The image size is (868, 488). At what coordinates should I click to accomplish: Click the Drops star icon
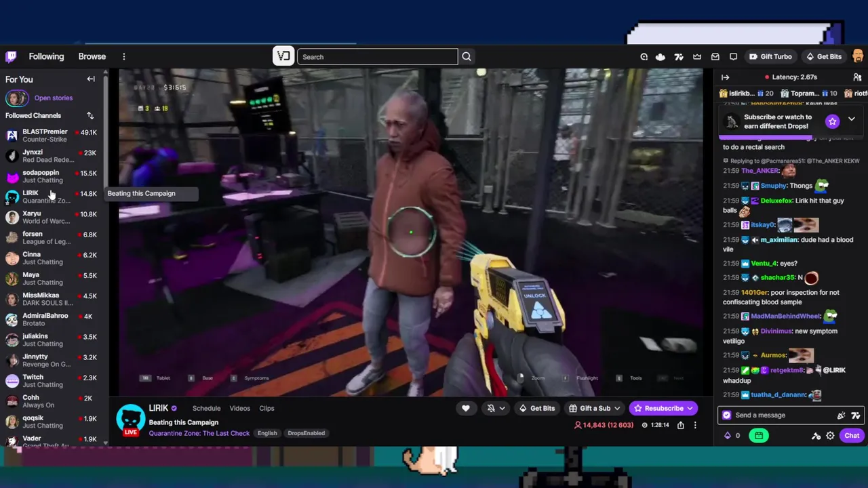tap(833, 121)
